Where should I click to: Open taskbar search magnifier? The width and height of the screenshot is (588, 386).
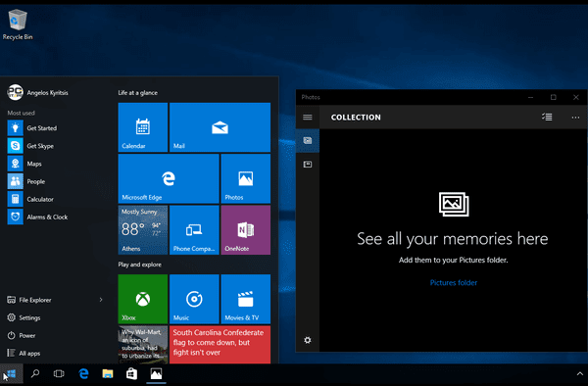pos(35,373)
